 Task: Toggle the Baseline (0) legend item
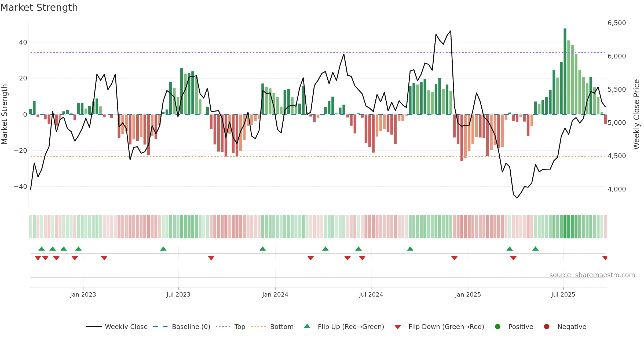click(182, 327)
